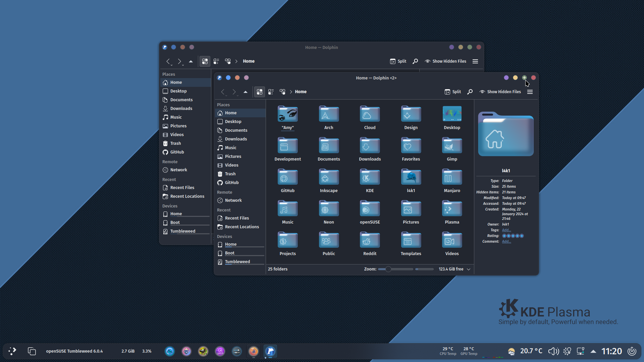This screenshot has width=644, height=362.
Task: Select Pictures in back window Places panel
Action: click(185, 126)
